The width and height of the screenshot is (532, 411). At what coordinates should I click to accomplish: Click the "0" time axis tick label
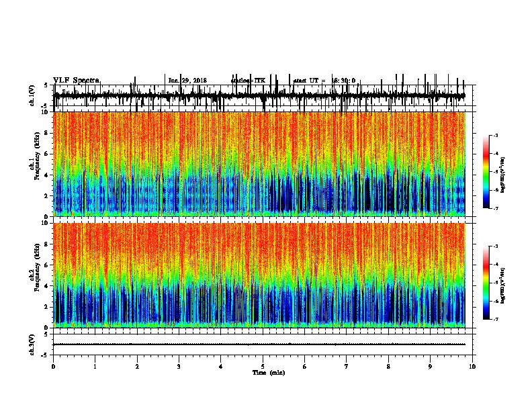tap(53, 367)
